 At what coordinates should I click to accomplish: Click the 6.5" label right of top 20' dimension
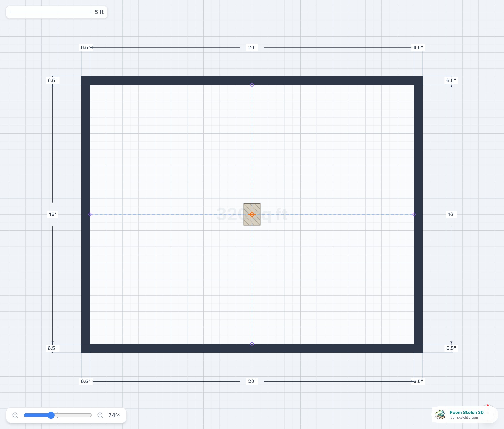418,47
